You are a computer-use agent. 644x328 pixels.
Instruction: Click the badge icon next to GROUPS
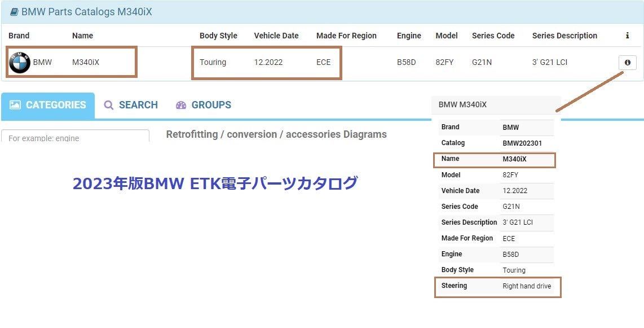[181, 105]
